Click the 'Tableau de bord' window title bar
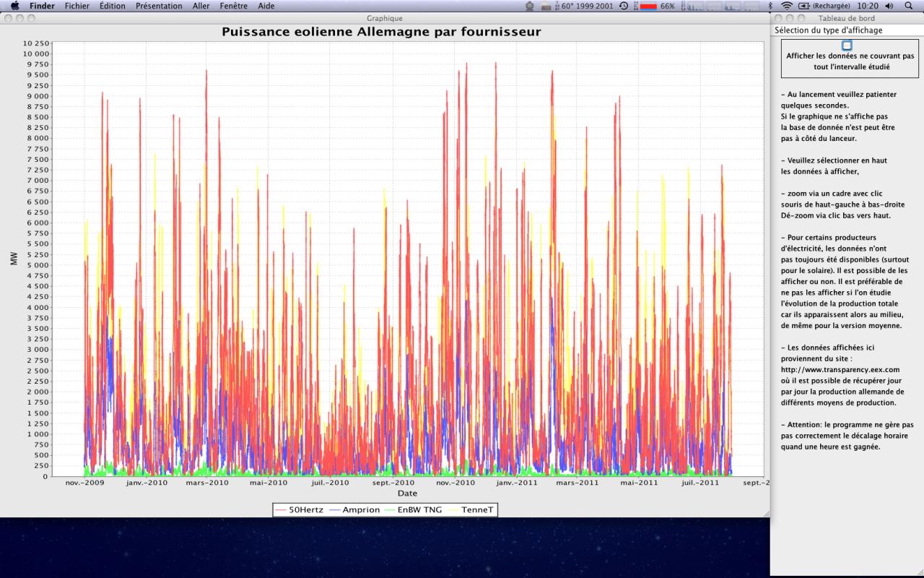The image size is (924, 578). (x=847, y=18)
